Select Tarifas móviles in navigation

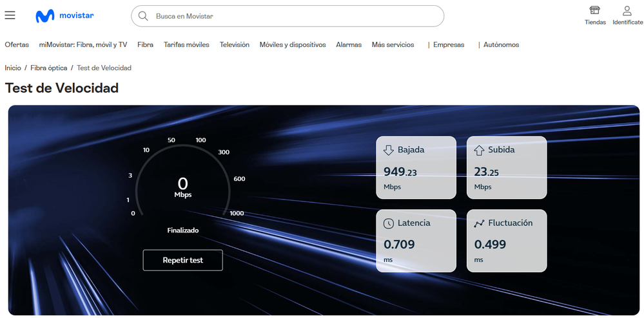[186, 45]
